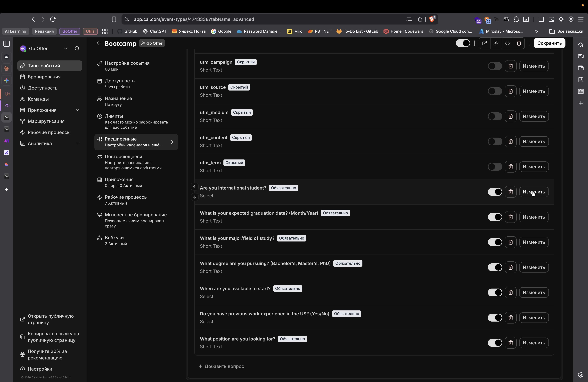Expand the Аналитика sidebar section
This screenshot has width=588, height=382.
pyautogui.click(x=77, y=144)
